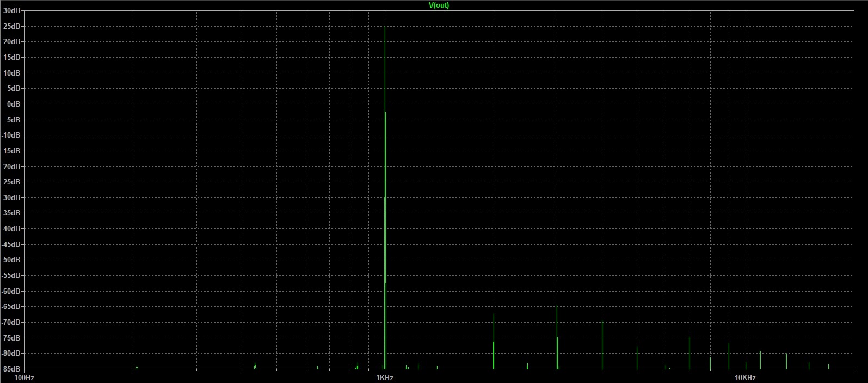
Task: Click the 20dB axis label
Action: pos(13,42)
